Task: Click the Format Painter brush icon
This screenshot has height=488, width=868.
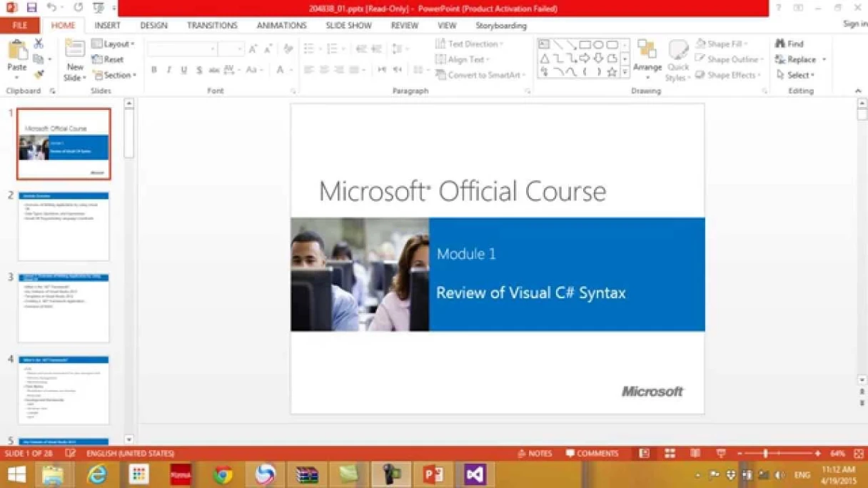Action: coord(39,74)
